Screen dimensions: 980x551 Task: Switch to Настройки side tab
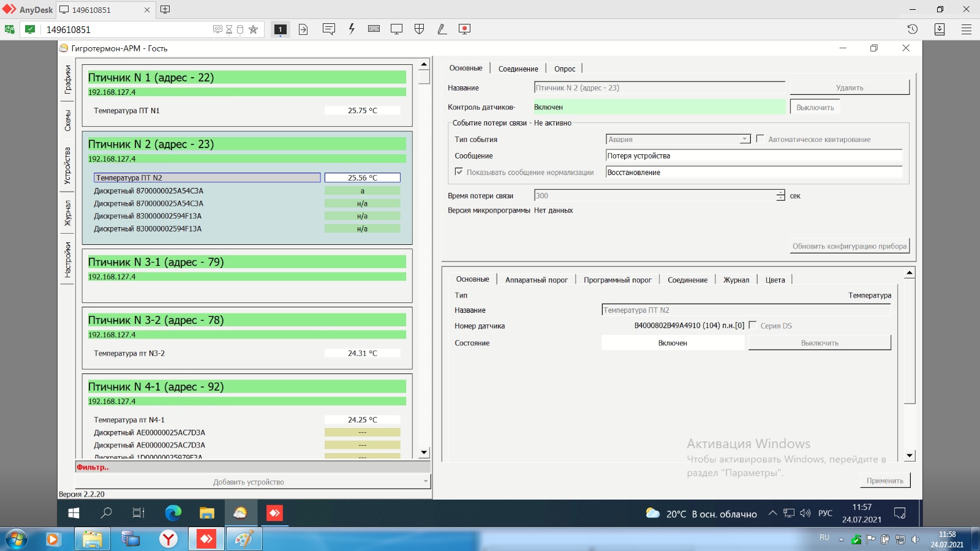pos(67,260)
